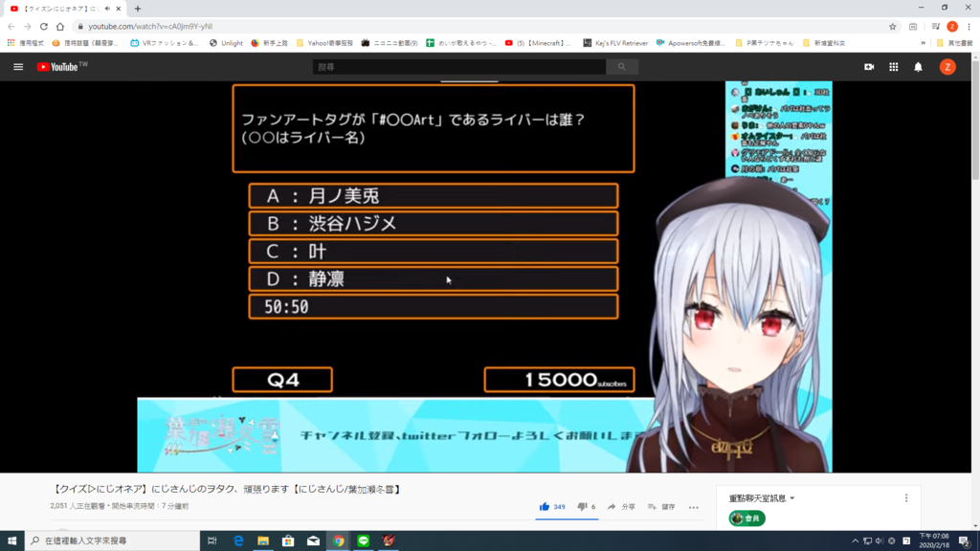
Task: Expand the hidden bookmarks chevron
Action: (x=924, y=43)
